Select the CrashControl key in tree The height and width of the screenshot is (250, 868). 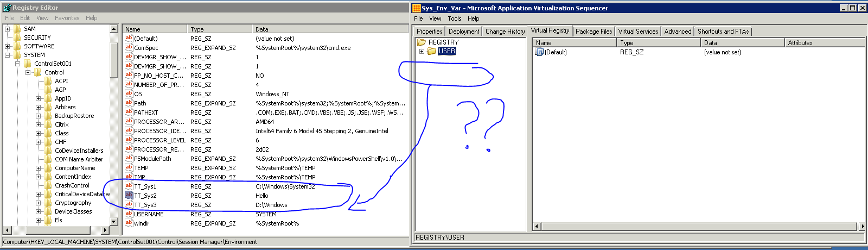[72, 185]
